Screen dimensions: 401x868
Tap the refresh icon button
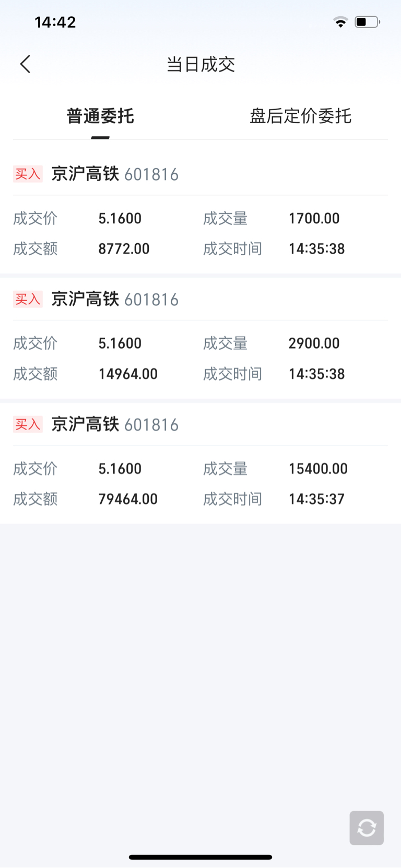367,828
